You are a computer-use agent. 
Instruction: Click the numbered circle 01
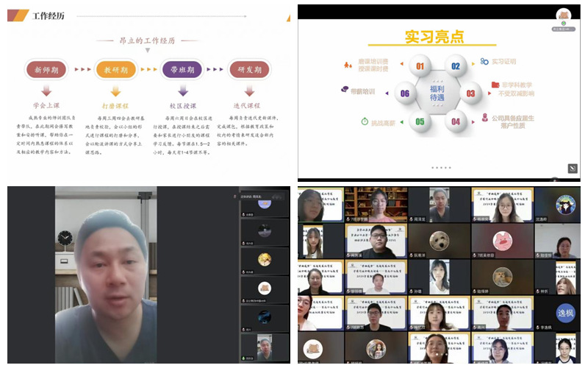point(420,67)
